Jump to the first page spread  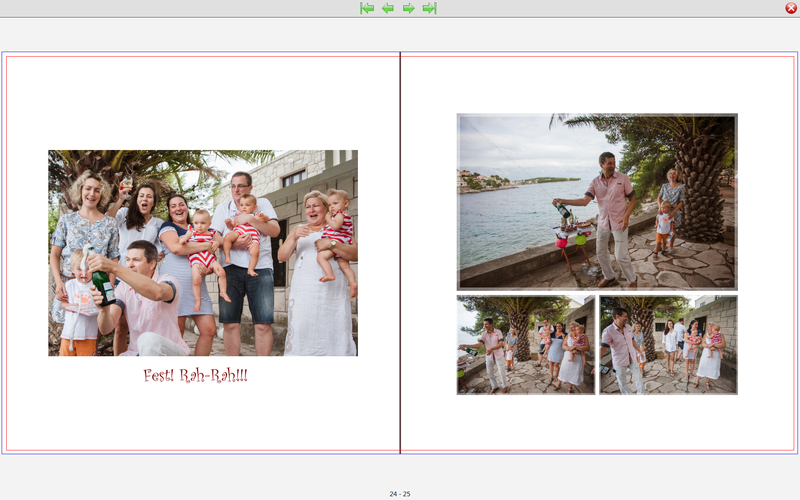[367, 8]
